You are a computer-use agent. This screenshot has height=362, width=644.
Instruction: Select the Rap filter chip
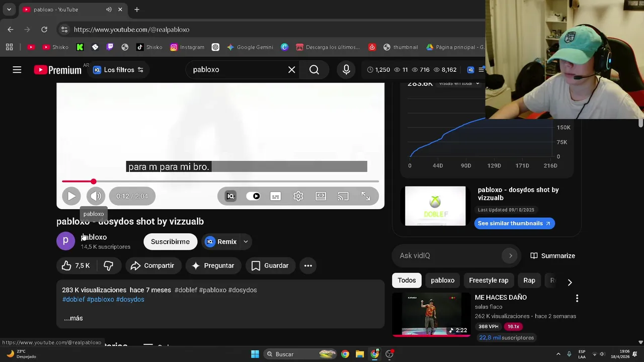click(529, 281)
